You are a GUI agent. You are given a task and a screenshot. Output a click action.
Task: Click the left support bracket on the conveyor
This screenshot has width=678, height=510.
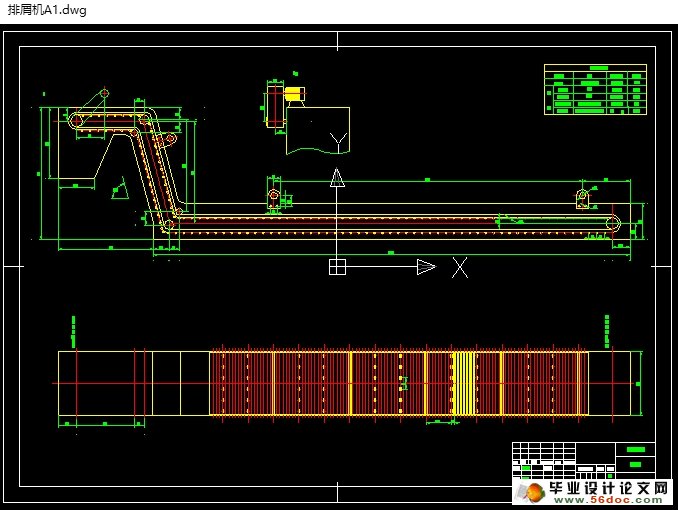click(273, 198)
